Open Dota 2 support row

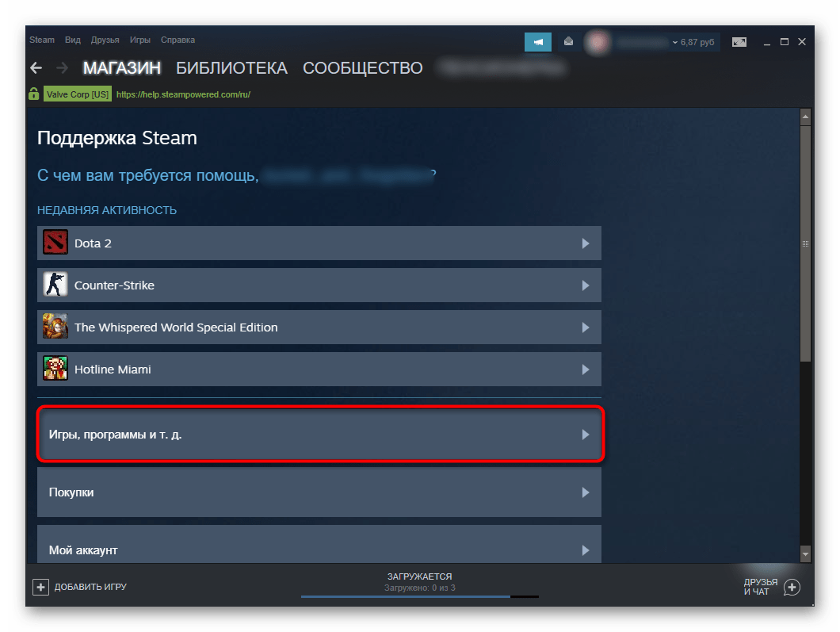tap(319, 243)
